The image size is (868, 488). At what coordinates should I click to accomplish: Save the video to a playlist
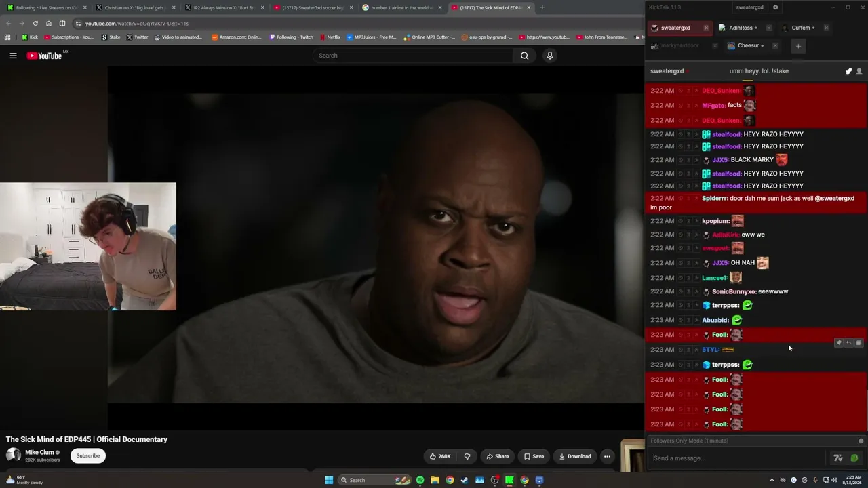[x=534, y=456]
